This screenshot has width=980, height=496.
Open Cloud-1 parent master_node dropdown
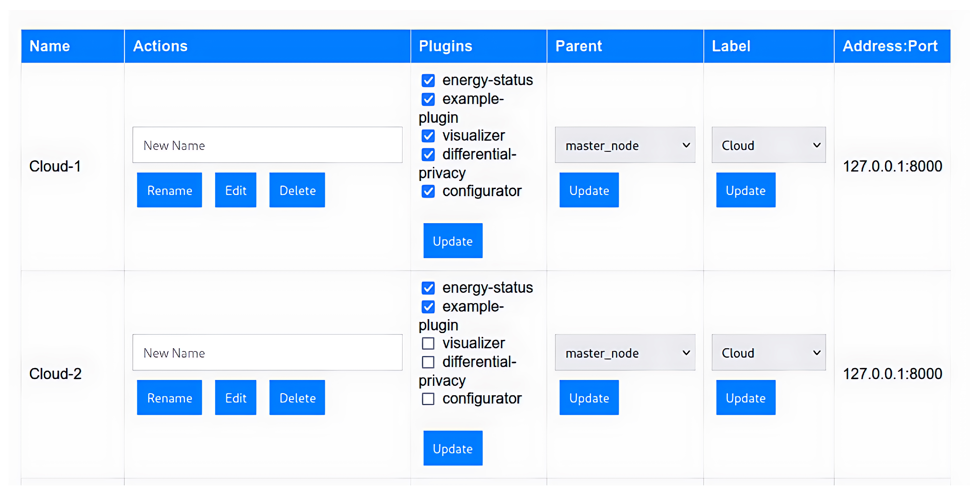tap(625, 145)
